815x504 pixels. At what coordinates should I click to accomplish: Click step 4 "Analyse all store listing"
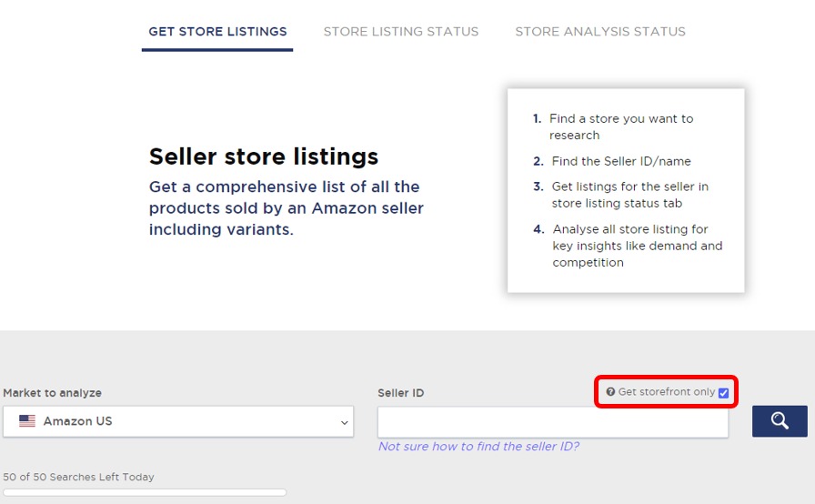pos(637,246)
